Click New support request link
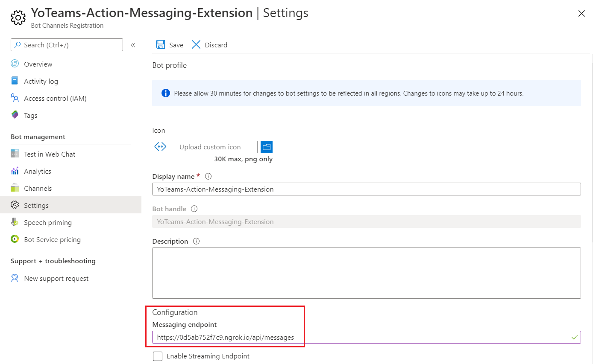 click(56, 278)
